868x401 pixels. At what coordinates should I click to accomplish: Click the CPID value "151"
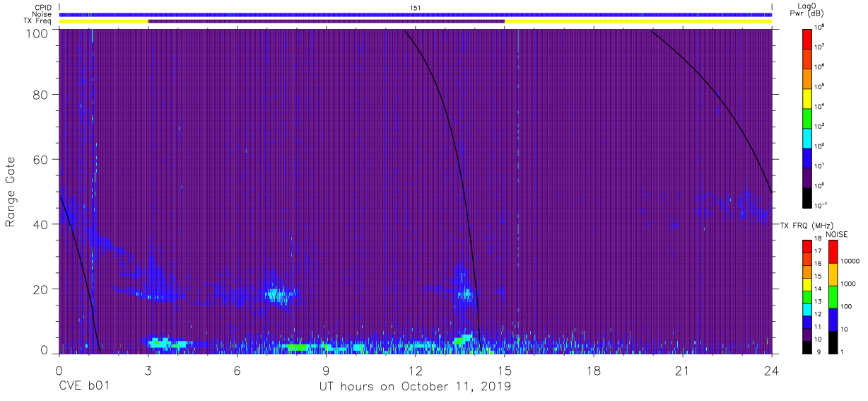(x=416, y=7)
